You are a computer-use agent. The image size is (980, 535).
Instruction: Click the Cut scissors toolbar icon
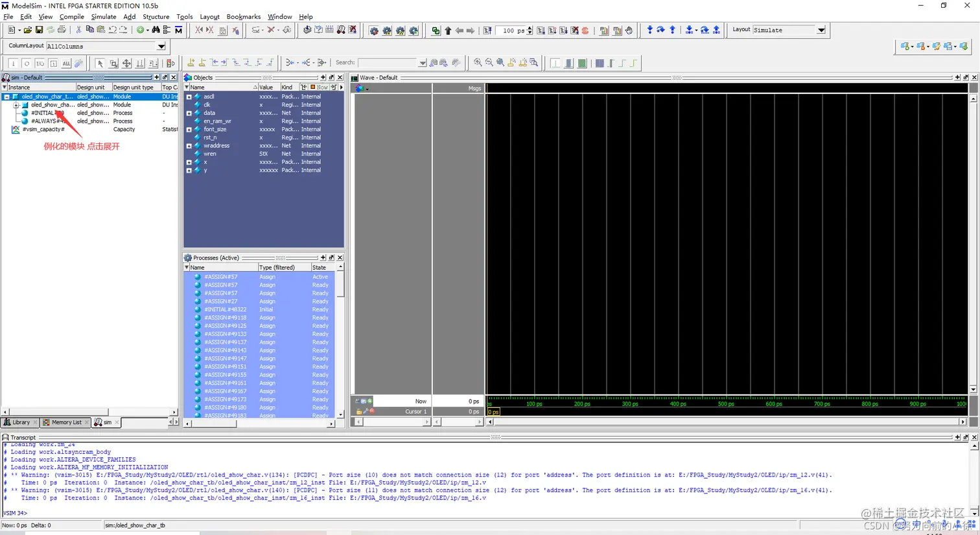[x=78, y=30]
